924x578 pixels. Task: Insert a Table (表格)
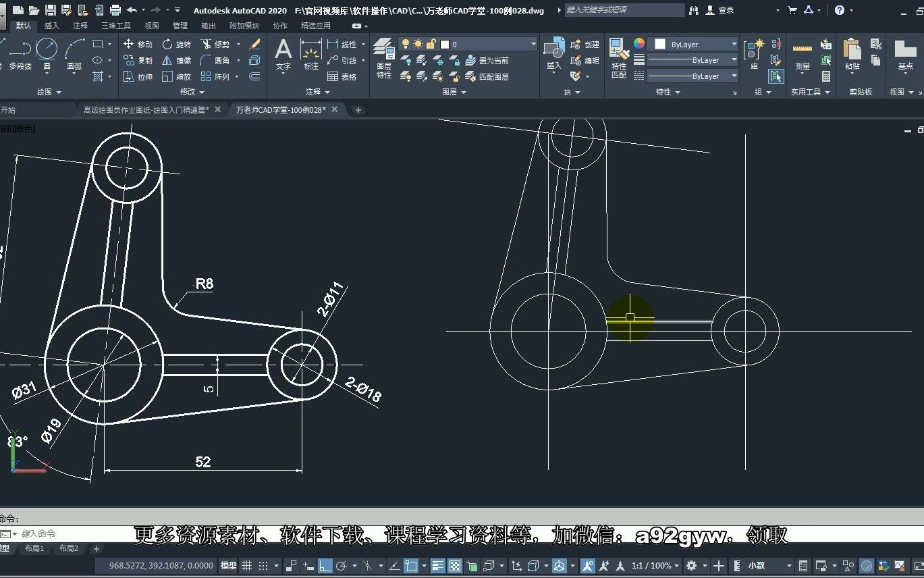[342, 76]
